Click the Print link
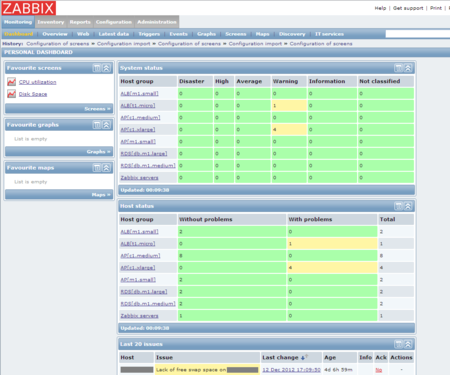The height and width of the screenshot is (375, 450). click(x=436, y=8)
